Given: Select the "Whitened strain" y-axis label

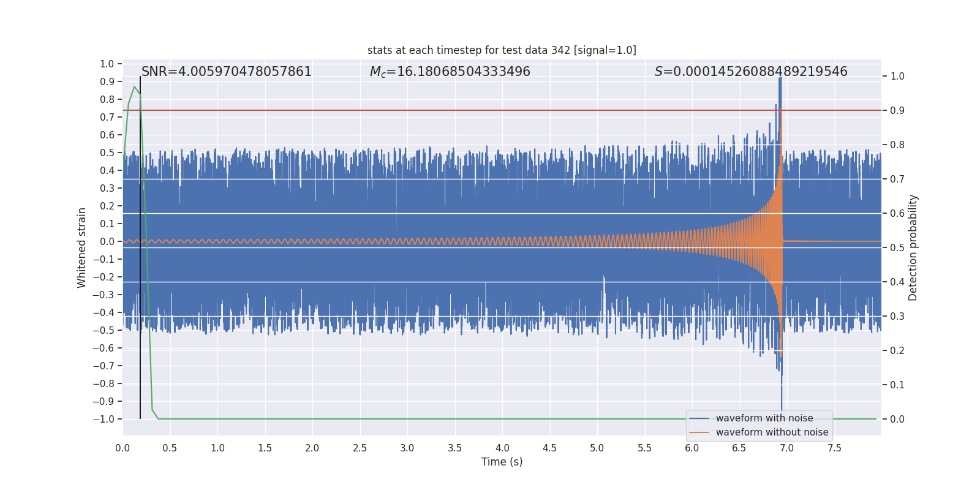Looking at the screenshot, I should coord(81,247).
